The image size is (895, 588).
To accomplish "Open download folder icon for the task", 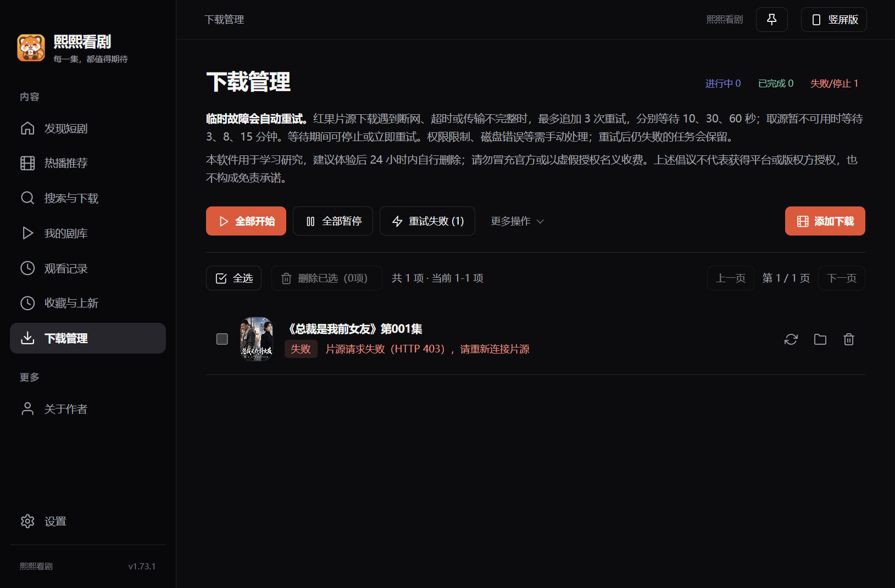I will point(820,339).
